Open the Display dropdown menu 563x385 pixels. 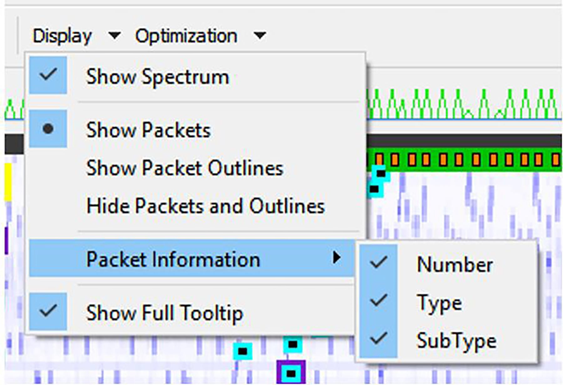62,36
